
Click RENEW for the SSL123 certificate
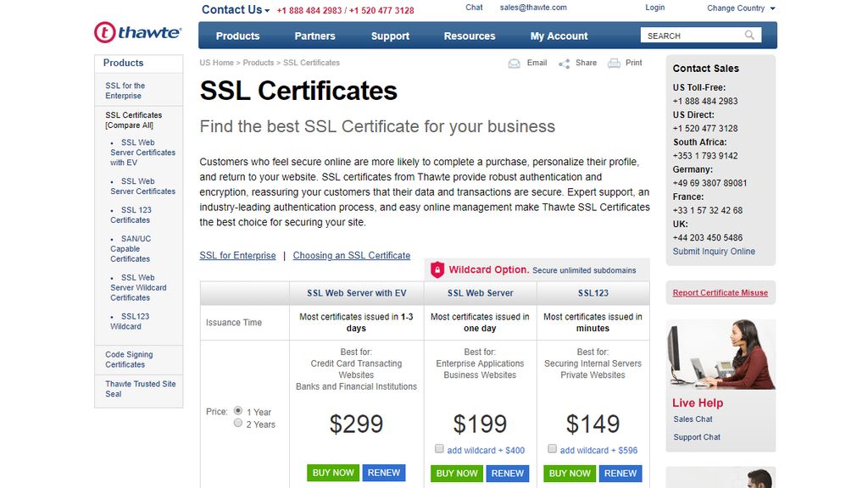[620, 474]
